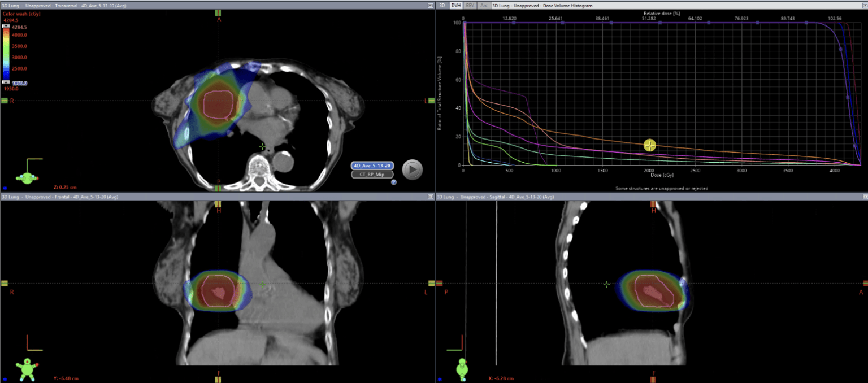The height and width of the screenshot is (383, 868).
Task: Open the help icon below CT_RP_Mip button
Action: pos(394,181)
